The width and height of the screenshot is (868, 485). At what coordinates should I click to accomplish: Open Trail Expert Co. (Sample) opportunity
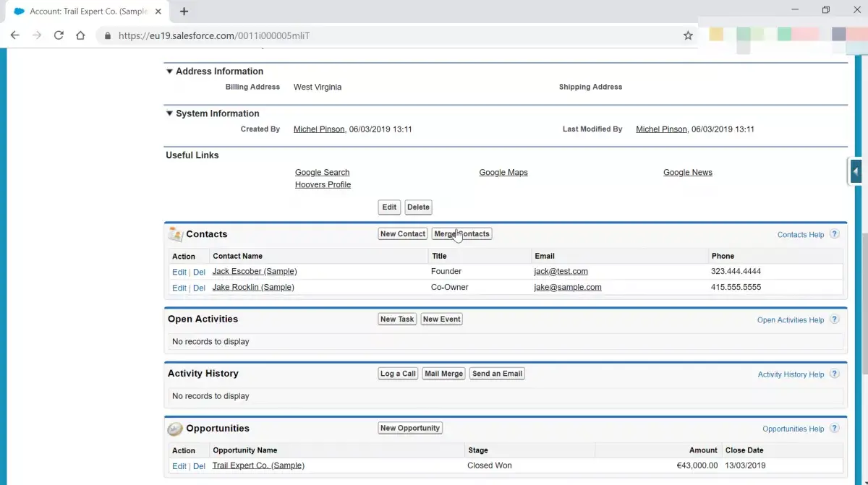coord(258,465)
